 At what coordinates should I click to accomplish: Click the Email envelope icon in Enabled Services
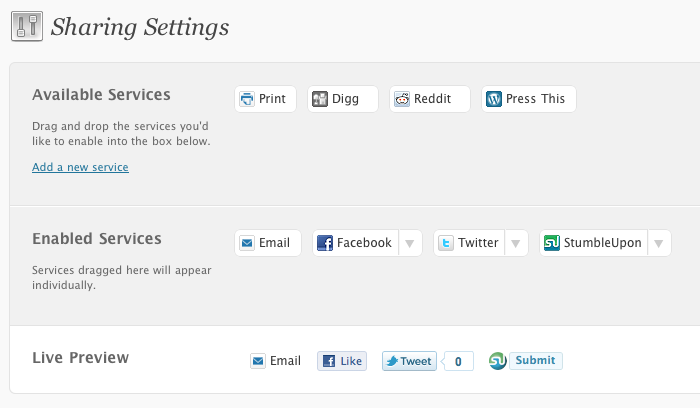pos(247,243)
